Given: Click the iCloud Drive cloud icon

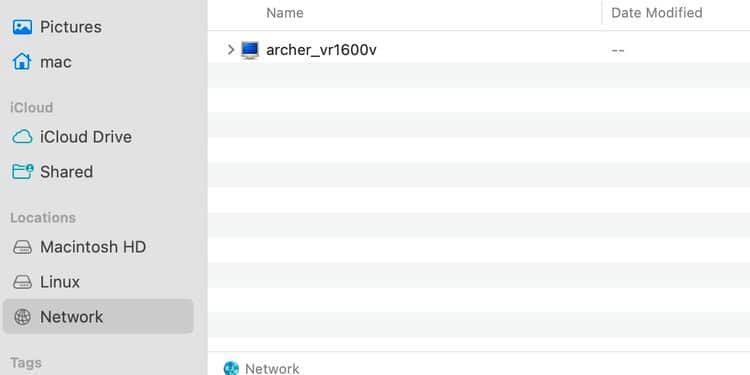Looking at the screenshot, I should (x=22, y=137).
